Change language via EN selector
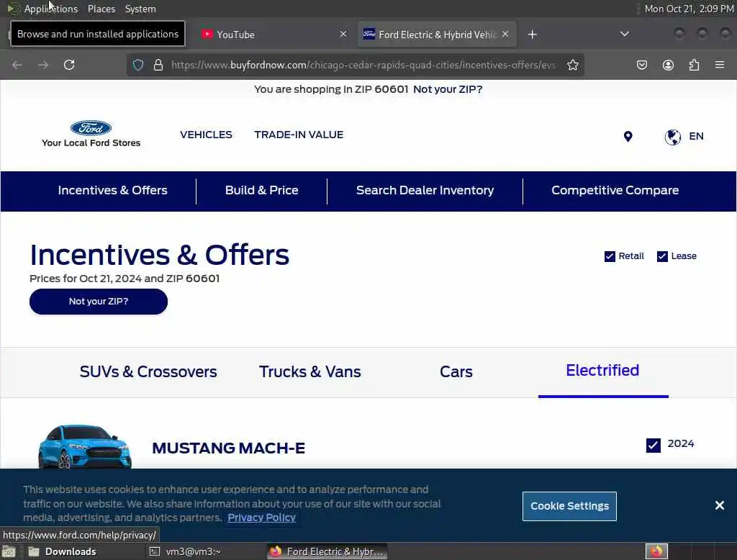This screenshot has height=560, width=737. pos(696,136)
